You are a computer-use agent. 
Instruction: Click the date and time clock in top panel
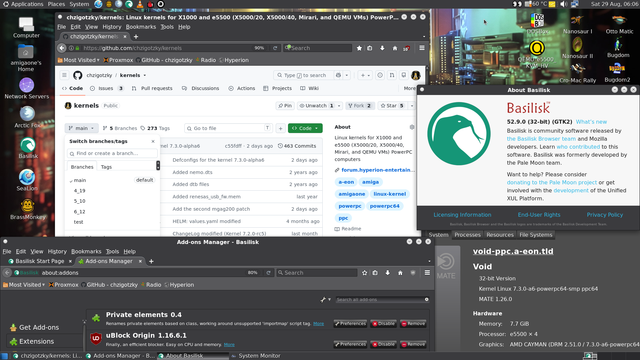click(614, 4)
